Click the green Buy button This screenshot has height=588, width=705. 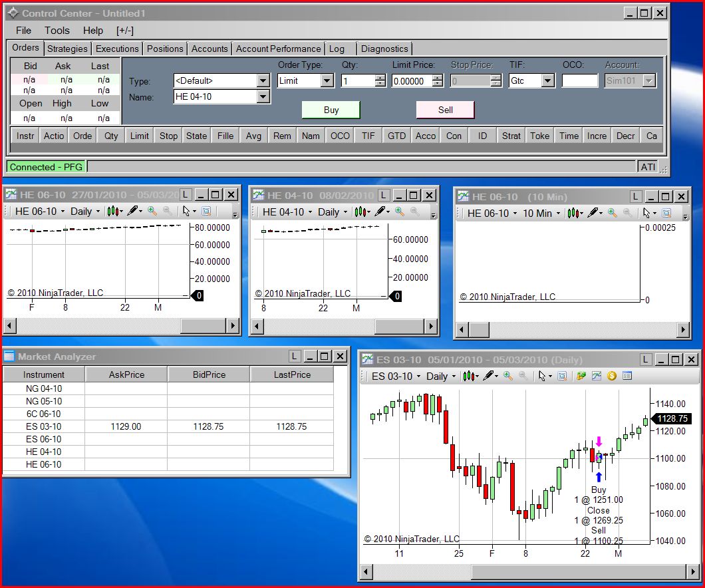pyautogui.click(x=331, y=110)
